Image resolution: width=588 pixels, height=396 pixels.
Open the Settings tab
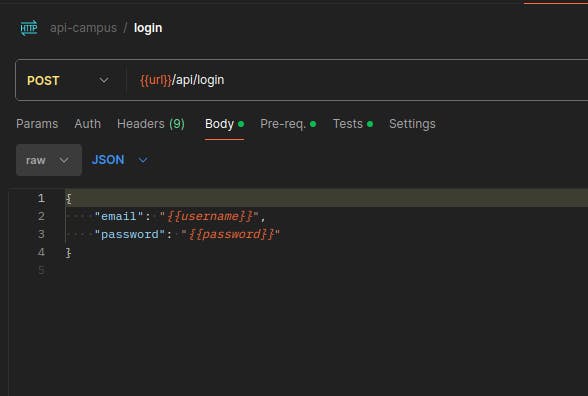(412, 124)
